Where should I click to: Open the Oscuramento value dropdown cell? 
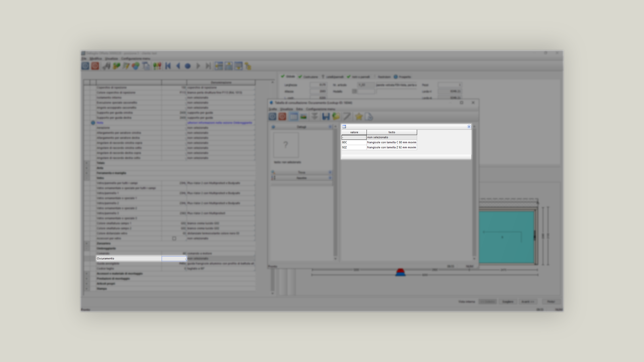point(174,258)
